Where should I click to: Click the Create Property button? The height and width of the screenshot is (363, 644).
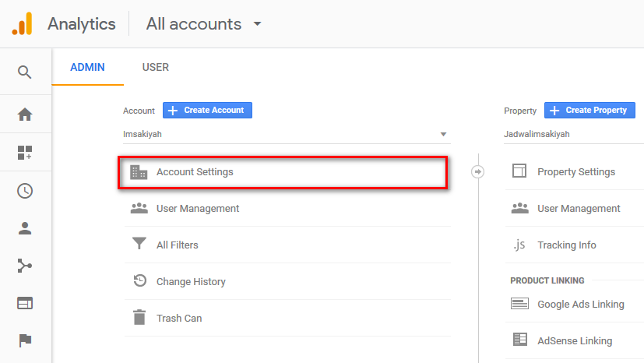coord(589,111)
